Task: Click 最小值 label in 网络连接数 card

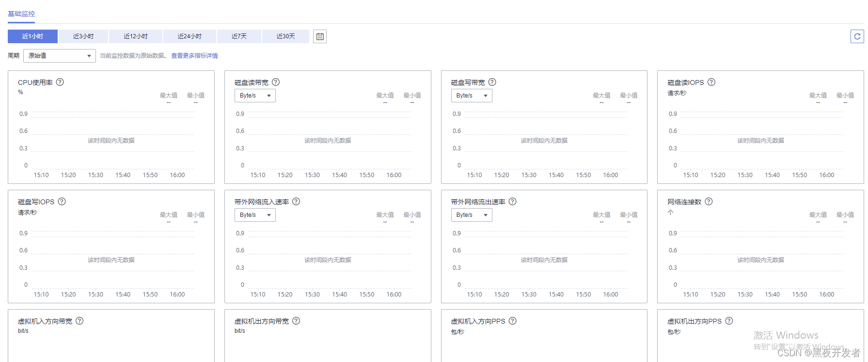Action: click(x=845, y=215)
